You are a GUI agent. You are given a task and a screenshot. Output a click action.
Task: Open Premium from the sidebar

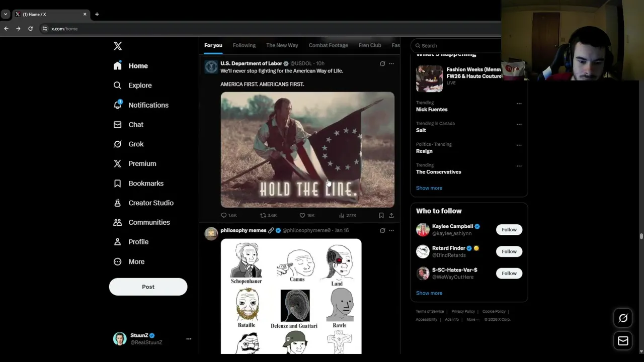(135, 163)
